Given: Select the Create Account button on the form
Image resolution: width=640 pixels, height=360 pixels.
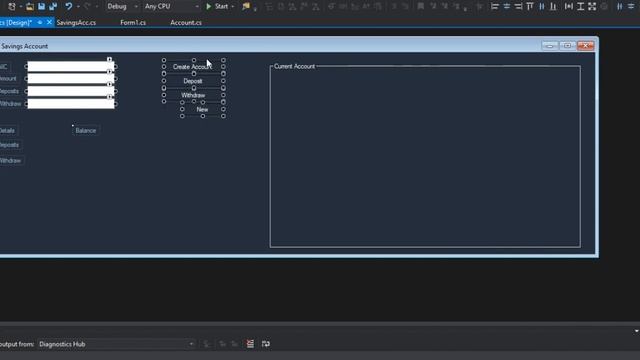Looking at the screenshot, I should [x=192, y=67].
